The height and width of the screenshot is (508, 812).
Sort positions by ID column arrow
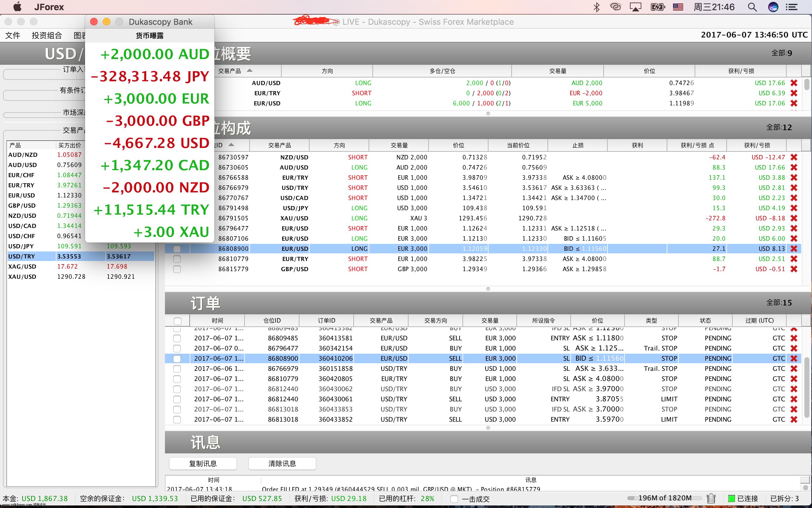[x=231, y=145]
